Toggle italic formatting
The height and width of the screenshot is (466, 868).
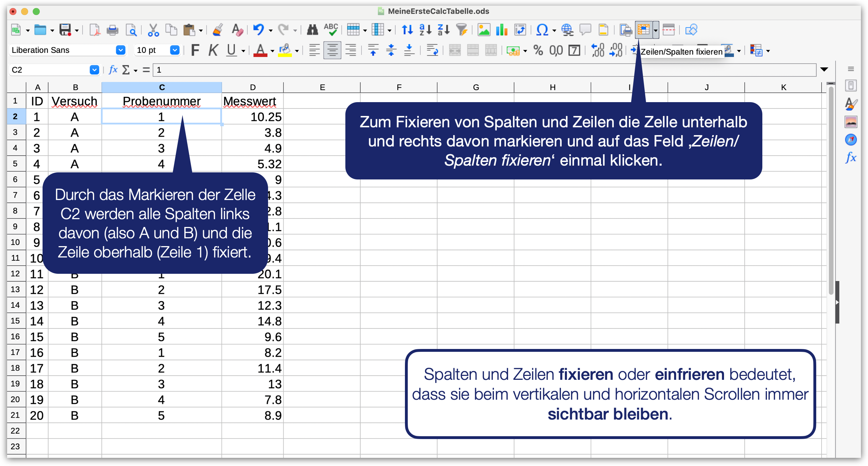point(212,50)
